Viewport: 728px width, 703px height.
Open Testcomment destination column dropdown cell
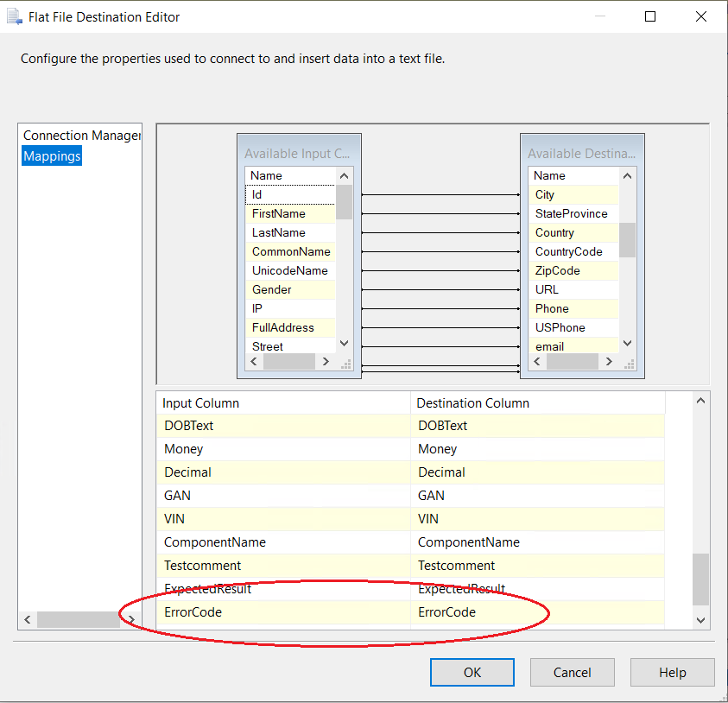(537, 566)
